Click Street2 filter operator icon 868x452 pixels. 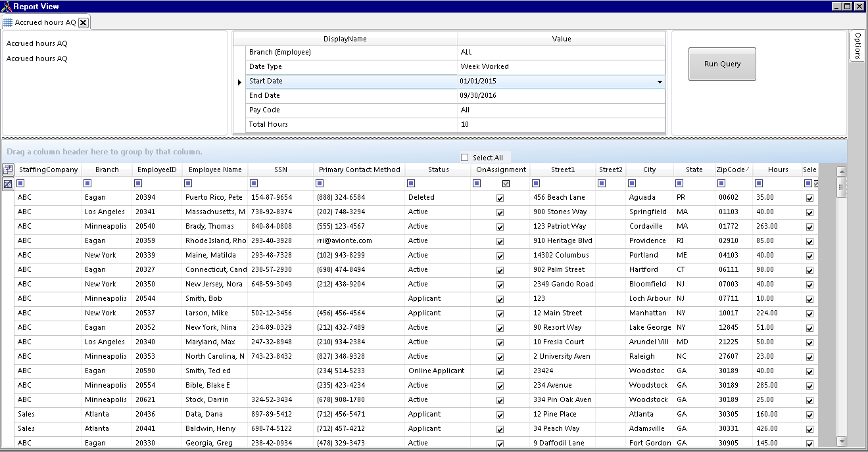pos(602,184)
